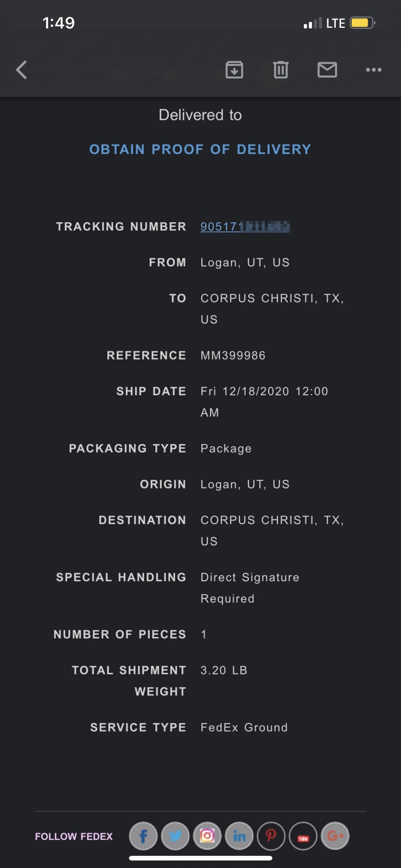Open the Obtain Proof of Delivery link
Viewport: 401px width, 868px height.
200,149
